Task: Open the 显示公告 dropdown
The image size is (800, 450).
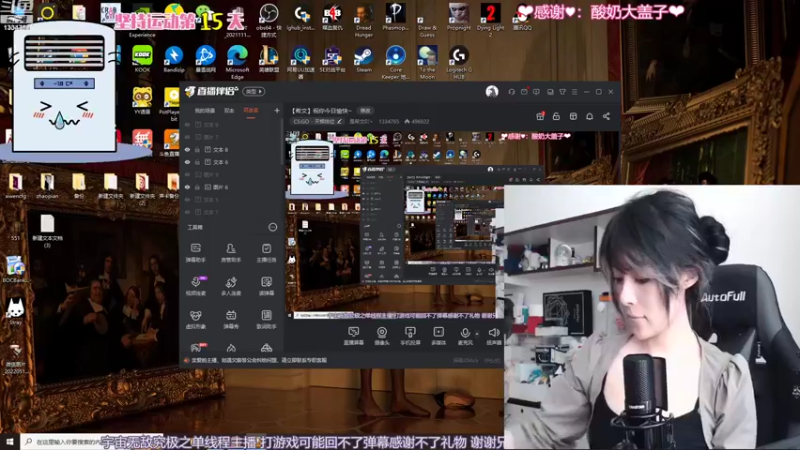Action: 360,121
